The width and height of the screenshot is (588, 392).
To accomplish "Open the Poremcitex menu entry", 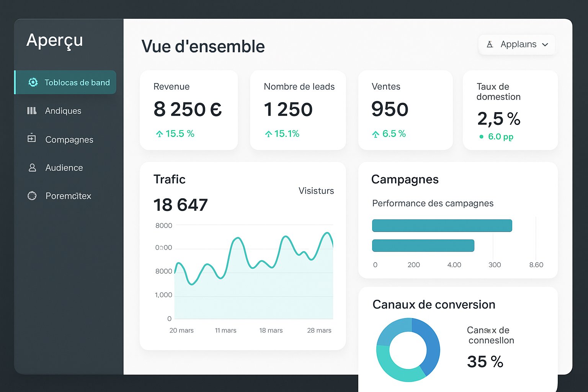I will tap(68, 196).
